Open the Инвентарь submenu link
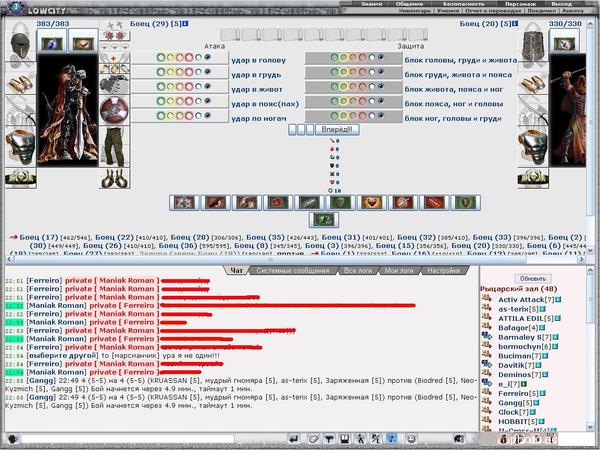 coord(415,11)
